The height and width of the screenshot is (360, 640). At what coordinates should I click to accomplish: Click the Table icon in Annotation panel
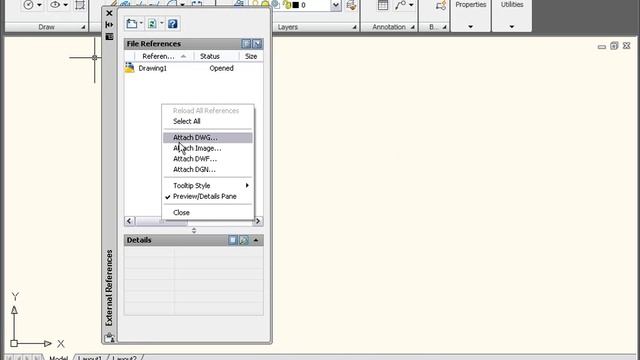383,5
